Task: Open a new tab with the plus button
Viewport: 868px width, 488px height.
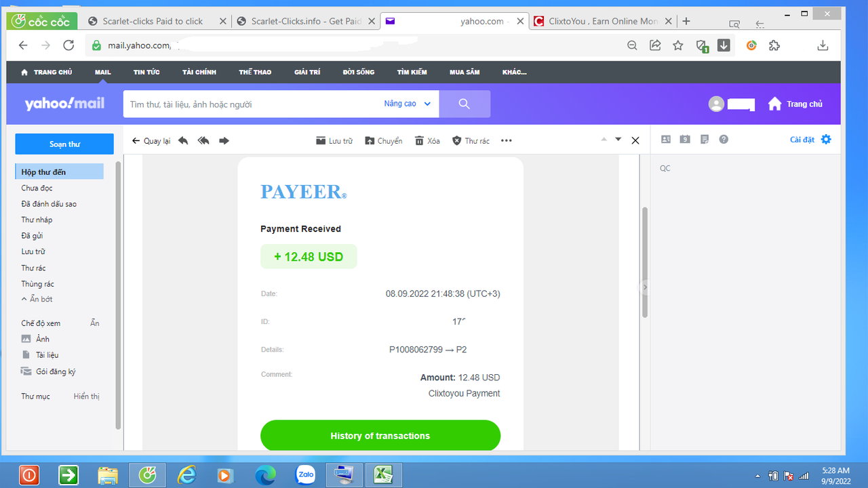Action: 686,21
